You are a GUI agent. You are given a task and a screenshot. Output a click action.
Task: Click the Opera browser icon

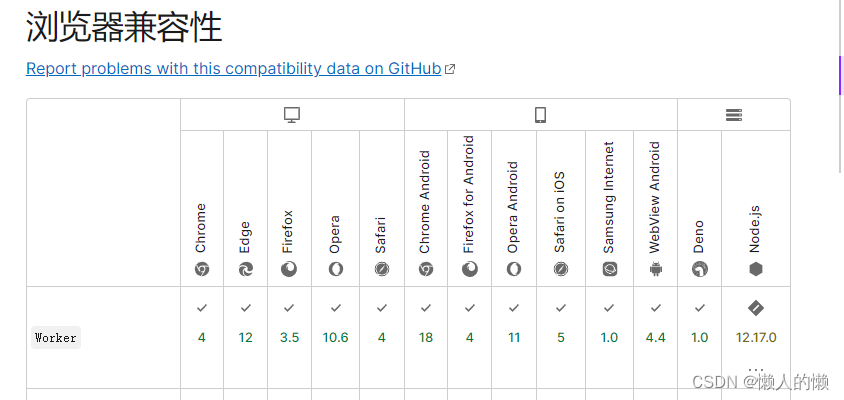click(x=336, y=269)
